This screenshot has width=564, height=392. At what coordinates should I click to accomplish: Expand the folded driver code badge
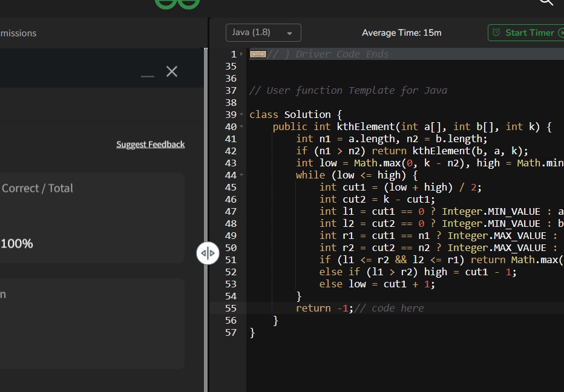258,54
